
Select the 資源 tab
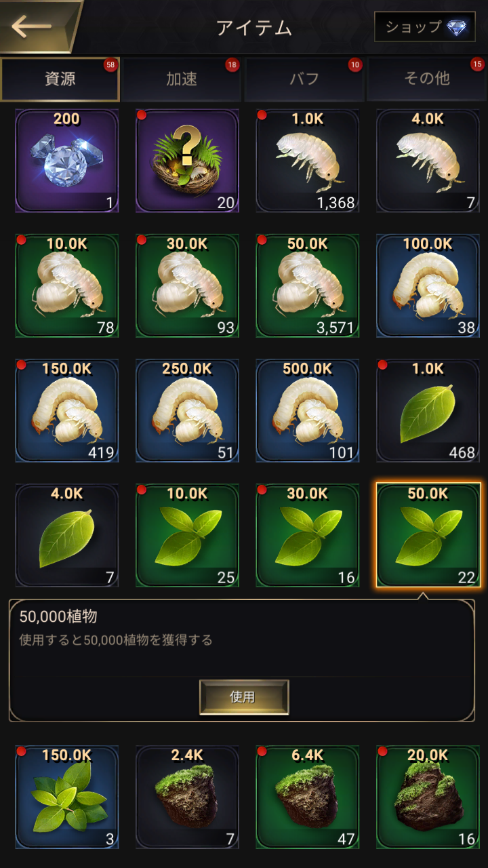60,79
